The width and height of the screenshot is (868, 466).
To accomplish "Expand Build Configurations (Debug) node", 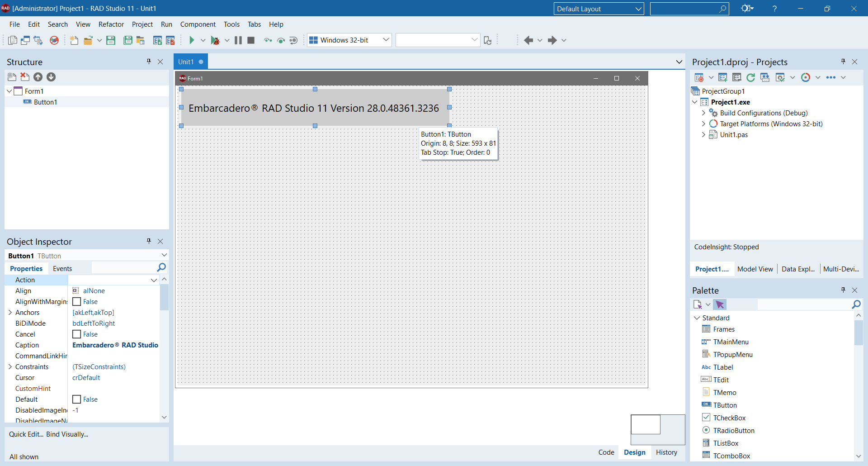I will [703, 113].
